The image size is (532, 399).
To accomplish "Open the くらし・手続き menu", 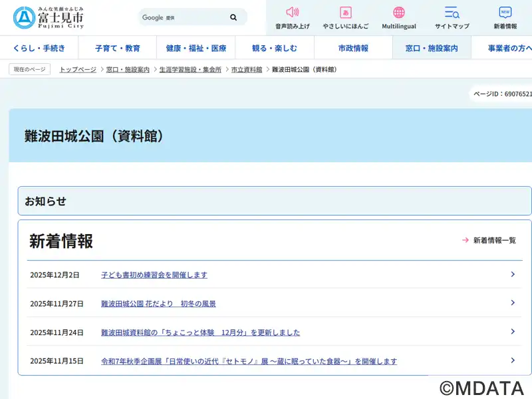I will tap(39, 48).
